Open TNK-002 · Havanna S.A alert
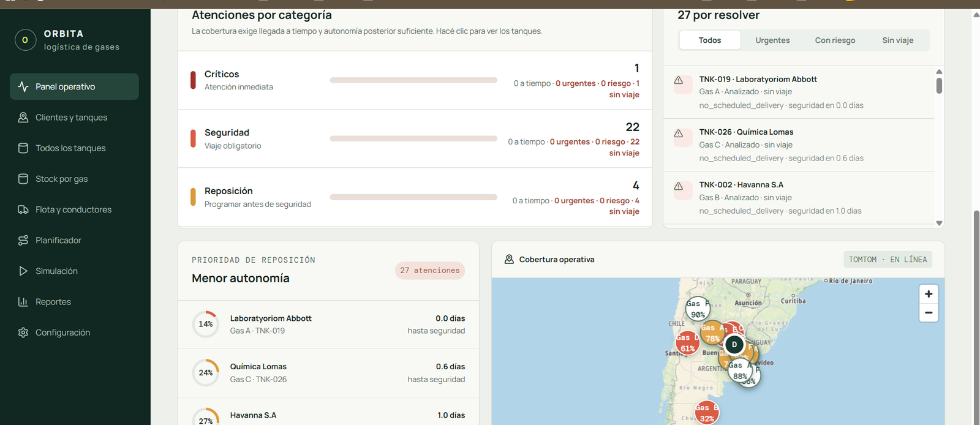Image resolution: width=980 pixels, height=425 pixels. click(799, 197)
